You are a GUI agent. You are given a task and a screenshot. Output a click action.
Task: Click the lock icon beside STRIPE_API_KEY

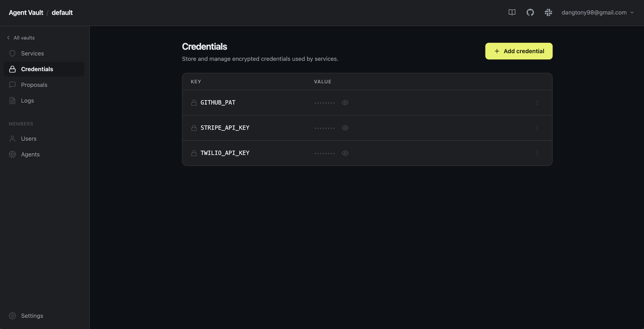(x=194, y=128)
